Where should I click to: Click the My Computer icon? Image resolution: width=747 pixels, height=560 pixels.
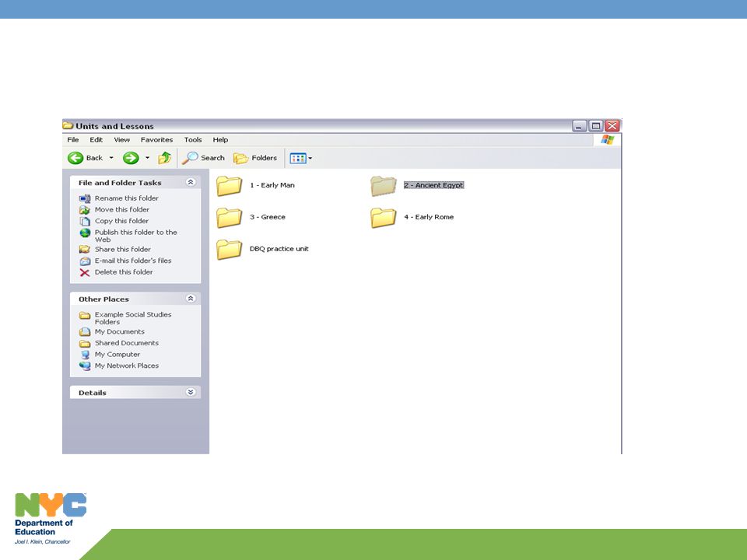coord(85,355)
